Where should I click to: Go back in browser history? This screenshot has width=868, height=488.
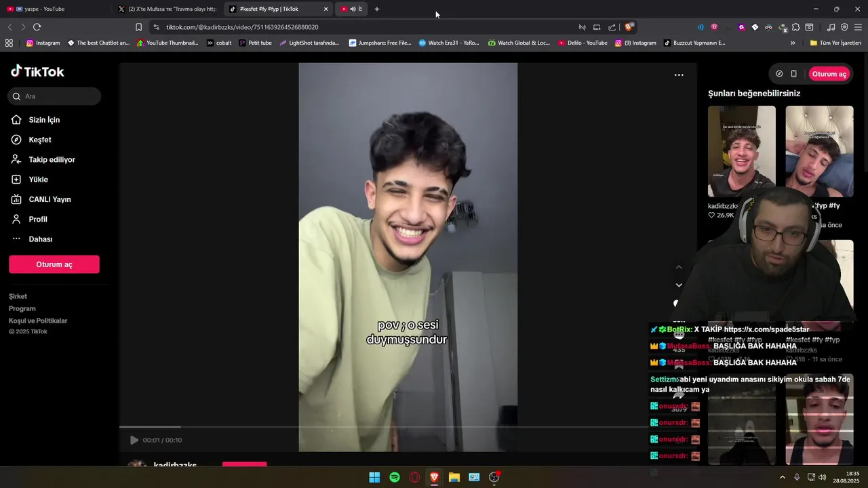point(9,27)
